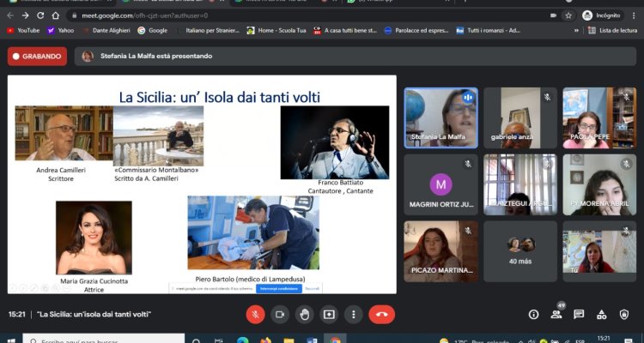Click the Stefania La Malfa presenting banner
Screen dimensions: 644x343
coord(355,57)
